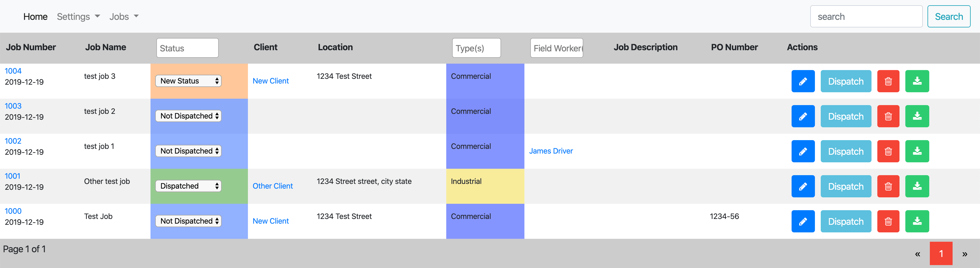Open the New Status dropdown for job 1004
The width and height of the screenshot is (980, 268).
188,81
